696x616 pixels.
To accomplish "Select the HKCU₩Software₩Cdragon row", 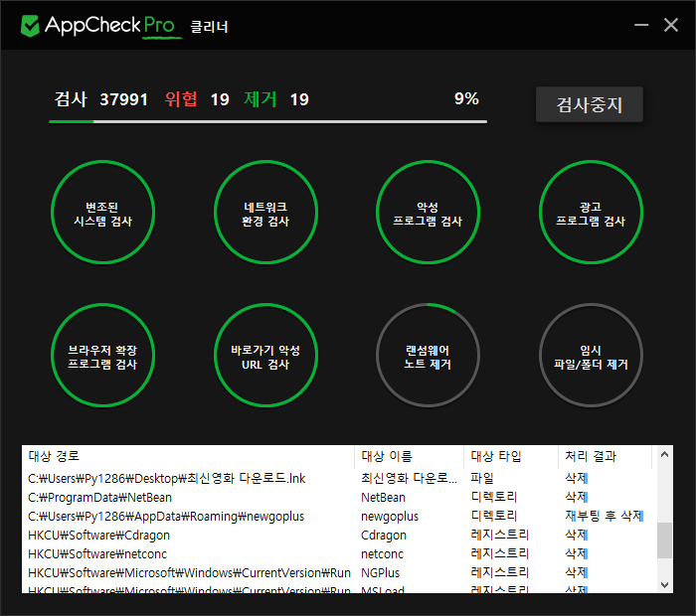I will [x=340, y=536].
